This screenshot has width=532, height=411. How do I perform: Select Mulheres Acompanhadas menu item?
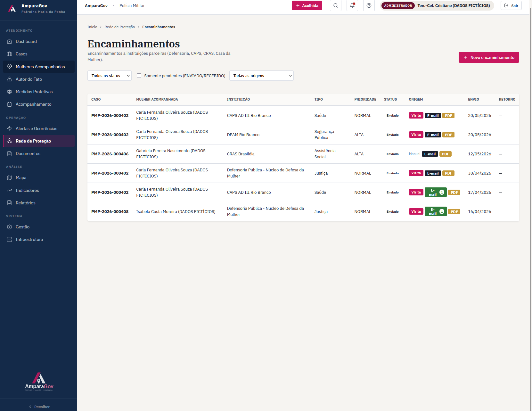[39, 67]
